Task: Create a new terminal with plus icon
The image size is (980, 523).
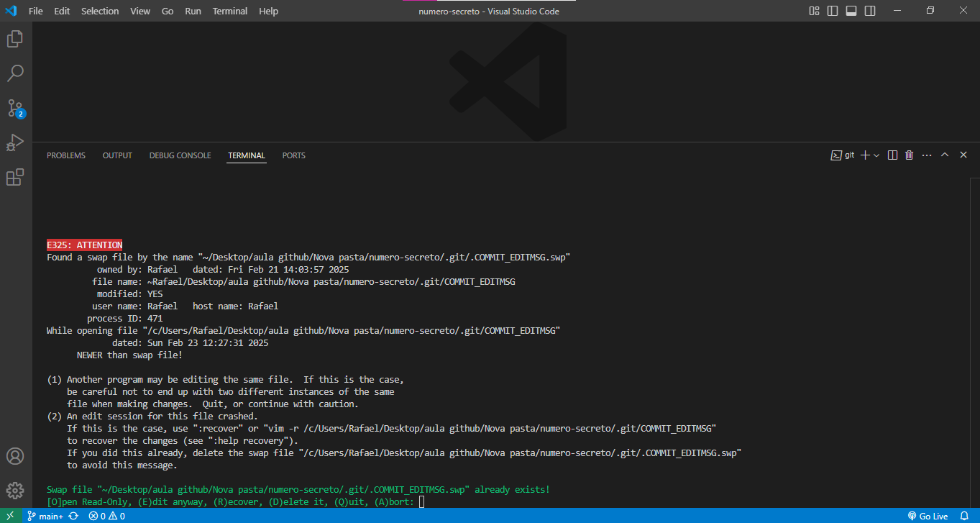Action: [x=866, y=155]
